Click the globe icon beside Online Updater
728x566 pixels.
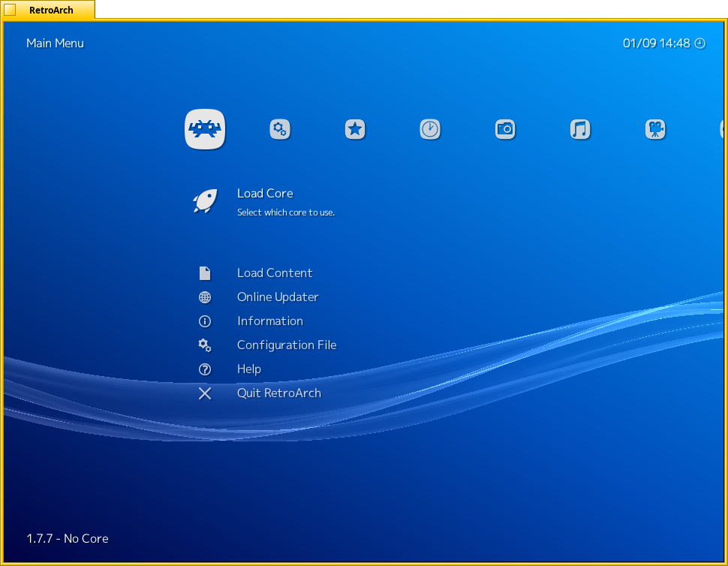coord(205,297)
